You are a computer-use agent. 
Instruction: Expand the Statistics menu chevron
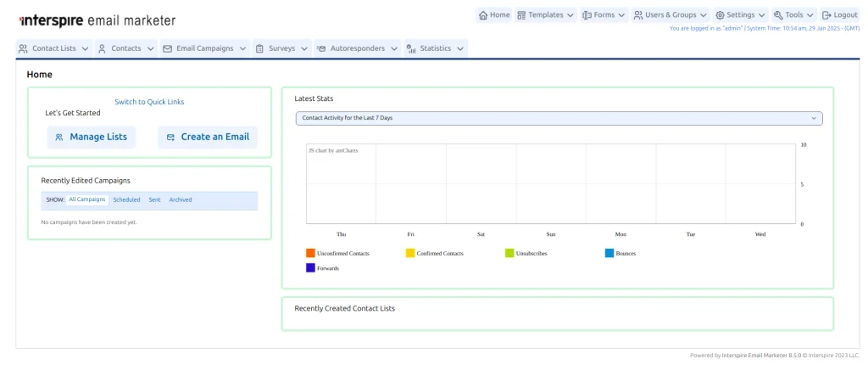pyautogui.click(x=460, y=48)
